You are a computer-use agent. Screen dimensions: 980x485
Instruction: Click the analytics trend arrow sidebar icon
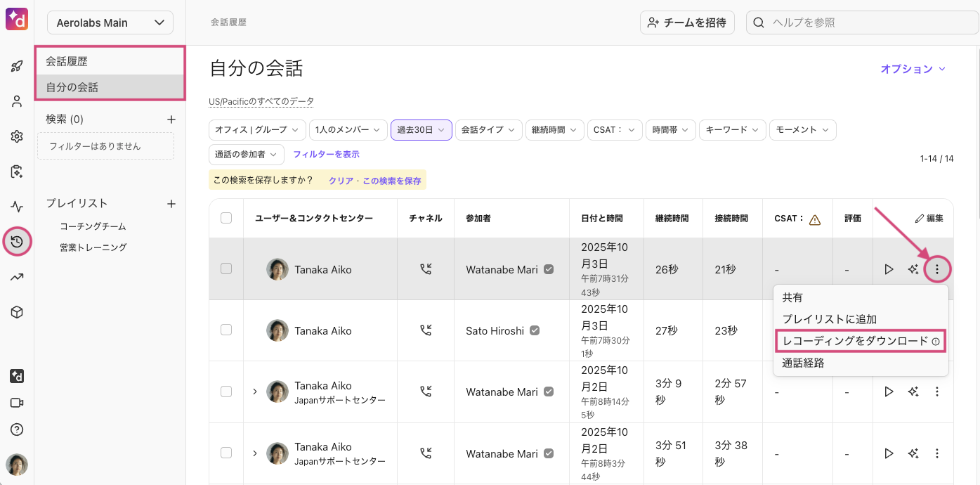point(17,278)
